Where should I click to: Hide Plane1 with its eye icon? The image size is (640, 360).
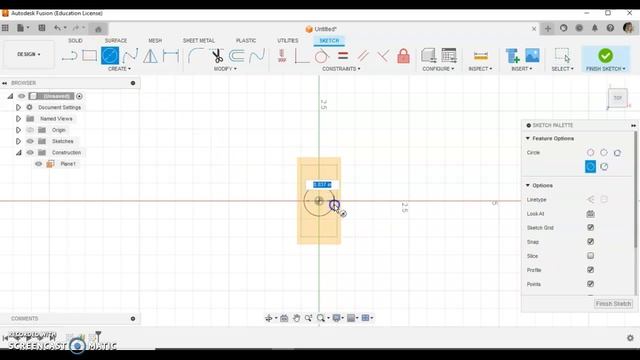[38, 164]
